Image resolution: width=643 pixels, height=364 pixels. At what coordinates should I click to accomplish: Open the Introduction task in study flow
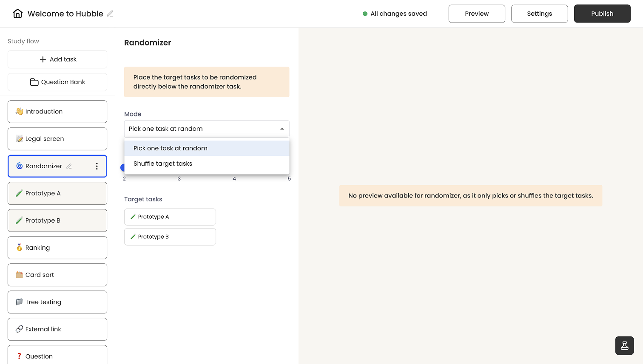coord(57,112)
